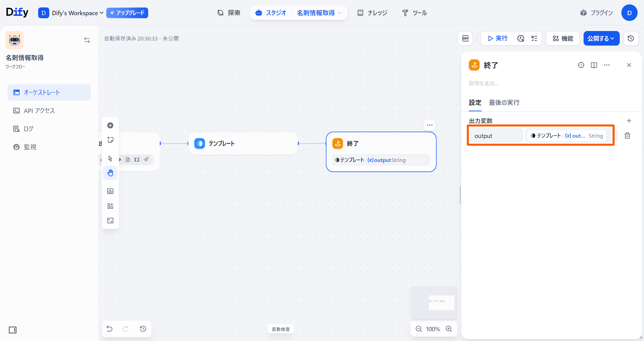Image resolution: width=644 pixels, height=341 pixels.
Task: Click the 実行 run button
Action: (x=498, y=38)
